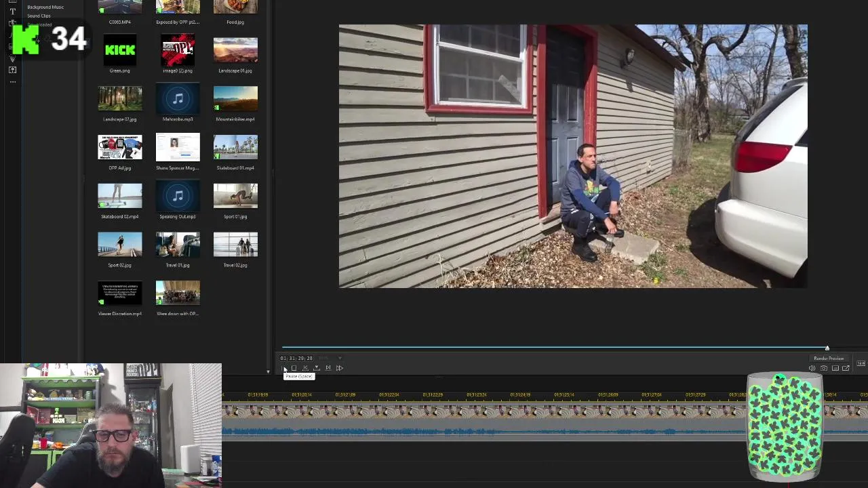Select the Green.png KICK thumbnail
The height and width of the screenshot is (488, 868).
[x=120, y=50]
